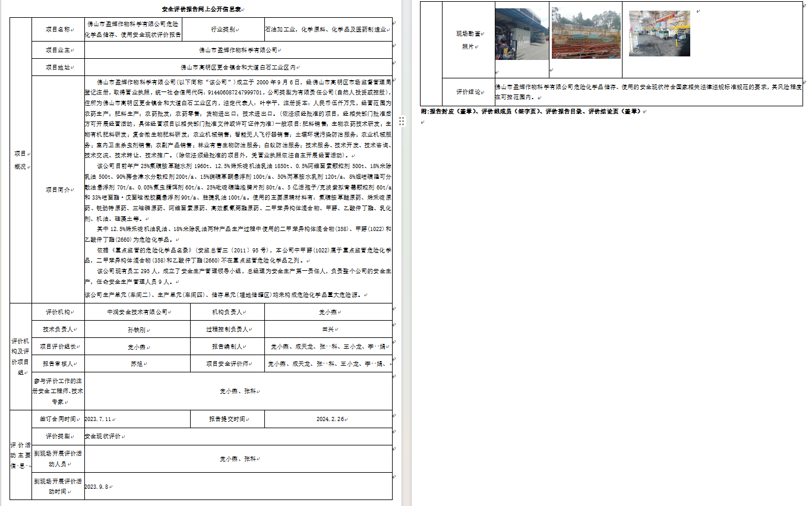Screen dimensions: 812x506
Task: Click the submission date 2024.2.26
Action: coord(330,419)
